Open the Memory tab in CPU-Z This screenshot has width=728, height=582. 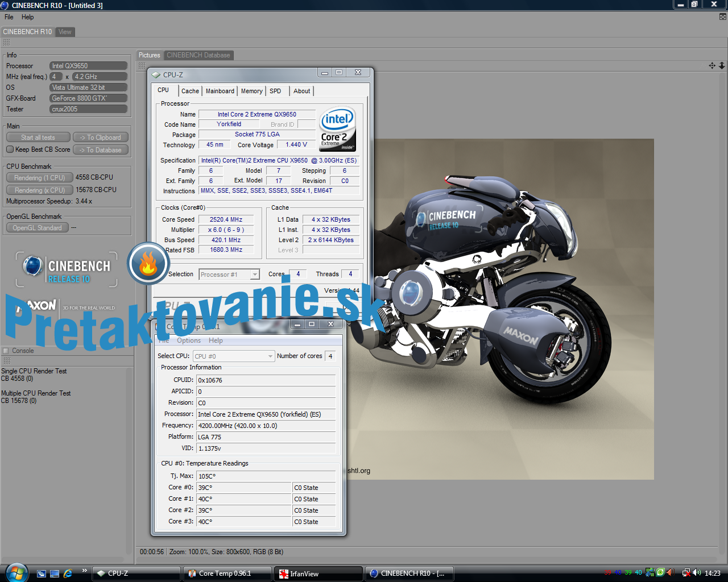click(252, 91)
